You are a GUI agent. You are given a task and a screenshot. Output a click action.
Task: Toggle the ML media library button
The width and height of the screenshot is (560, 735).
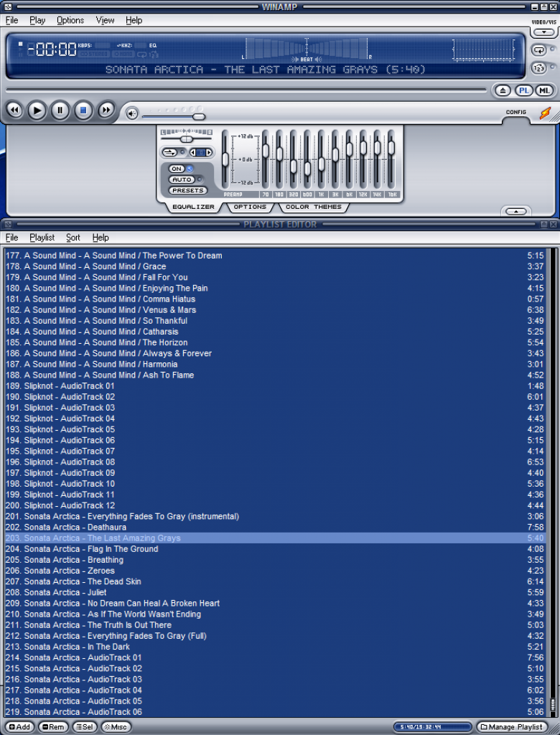click(543, 91)
